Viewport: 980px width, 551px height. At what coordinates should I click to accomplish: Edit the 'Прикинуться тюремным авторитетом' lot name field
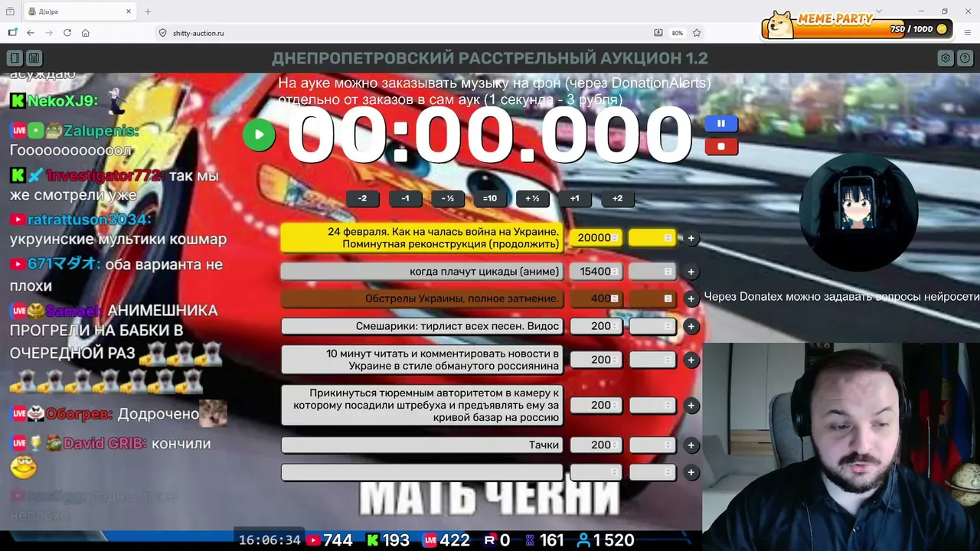pyautogui.click(x=422, y=406)
